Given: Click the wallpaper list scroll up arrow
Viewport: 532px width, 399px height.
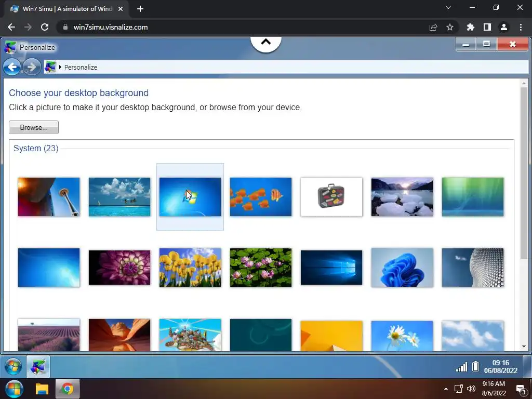Looking at the screenshot, I should tap(524, 83).
